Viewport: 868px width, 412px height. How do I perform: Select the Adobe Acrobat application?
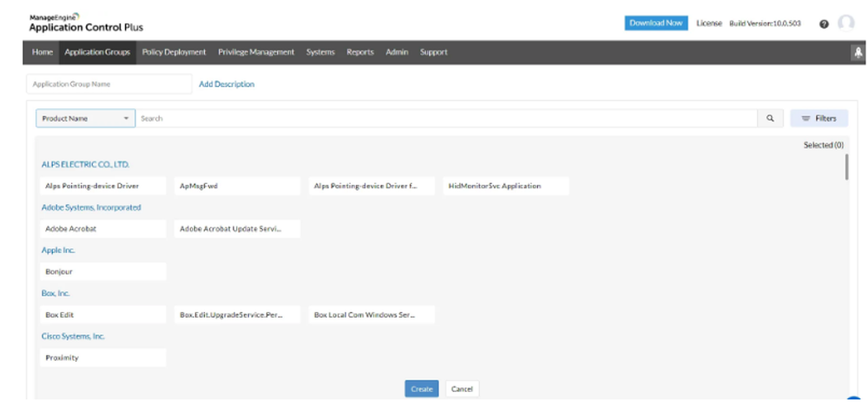click(103, 229)
